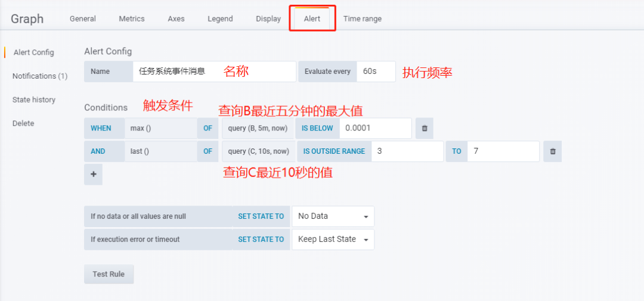Edit the range lower value 3

point(407,151)
